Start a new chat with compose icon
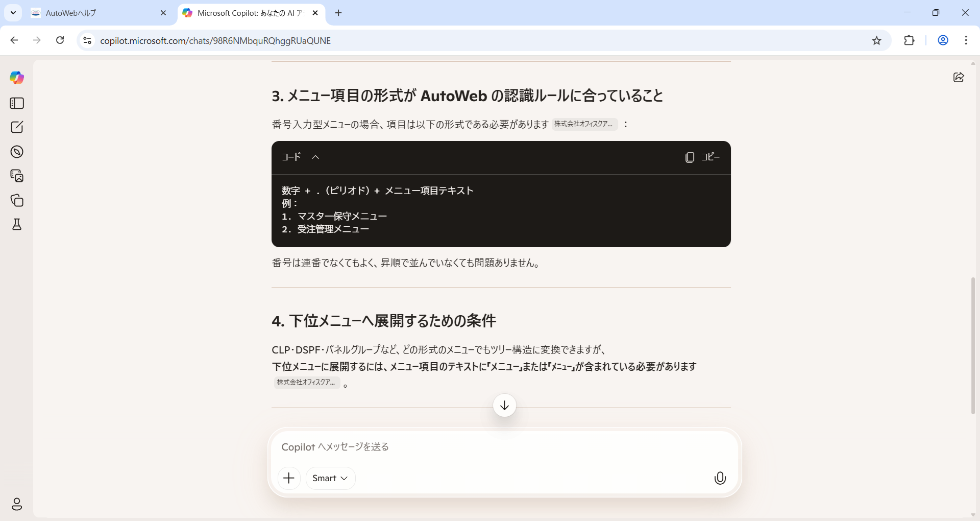Viewport: 980px width, 521px height. tap(17, 127)
